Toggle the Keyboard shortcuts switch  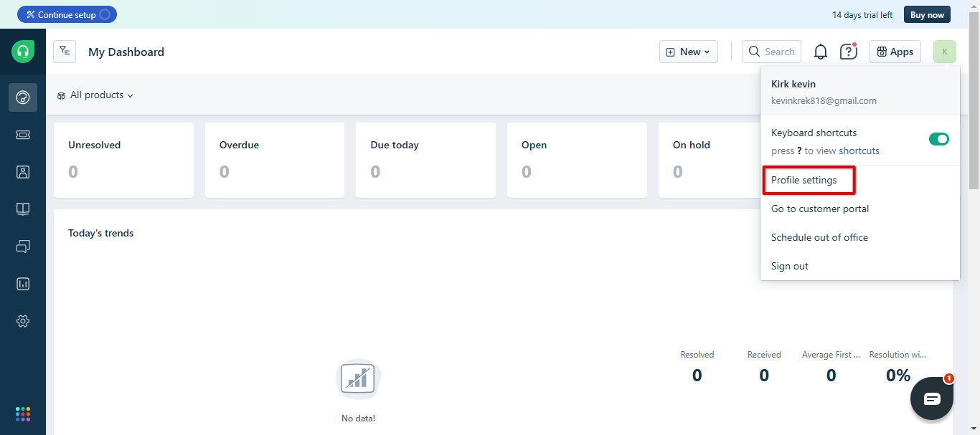coord(939,139)
